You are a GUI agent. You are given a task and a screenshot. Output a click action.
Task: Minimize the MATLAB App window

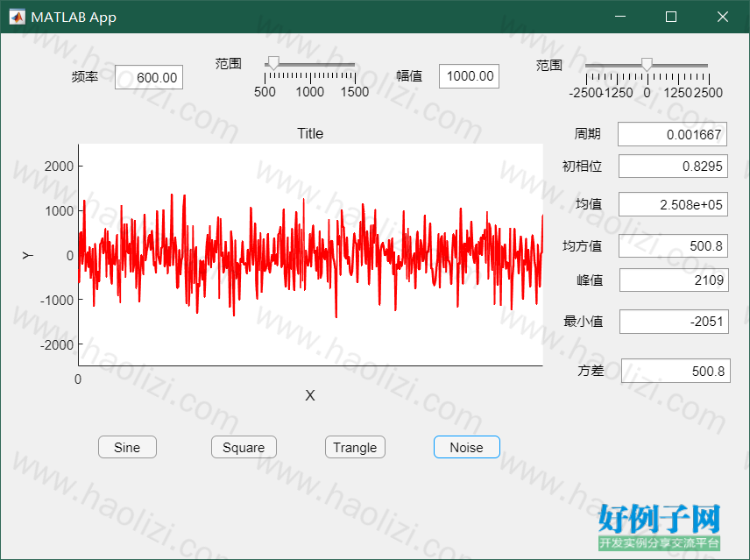pyautogui.click(x=620, y=17)
